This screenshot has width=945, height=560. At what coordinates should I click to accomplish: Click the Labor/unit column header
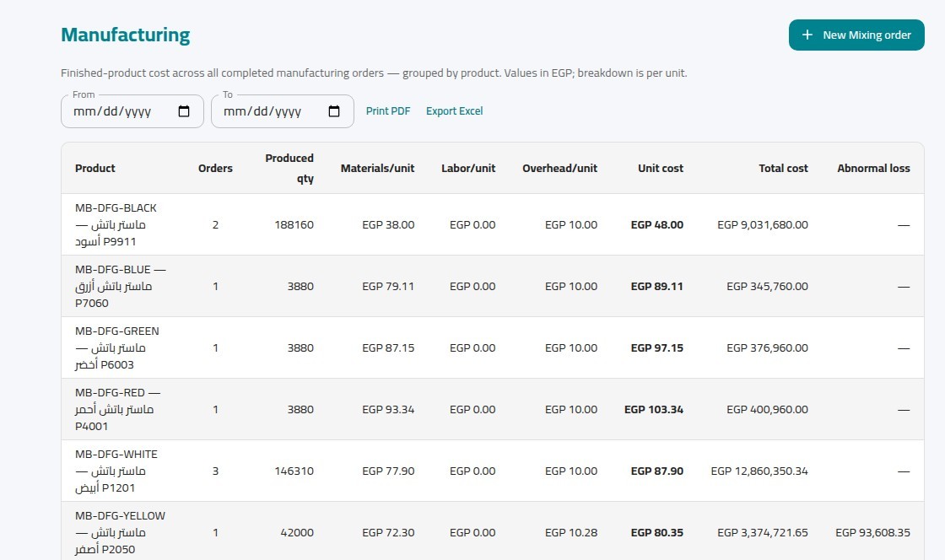click(x=468, y=168)
